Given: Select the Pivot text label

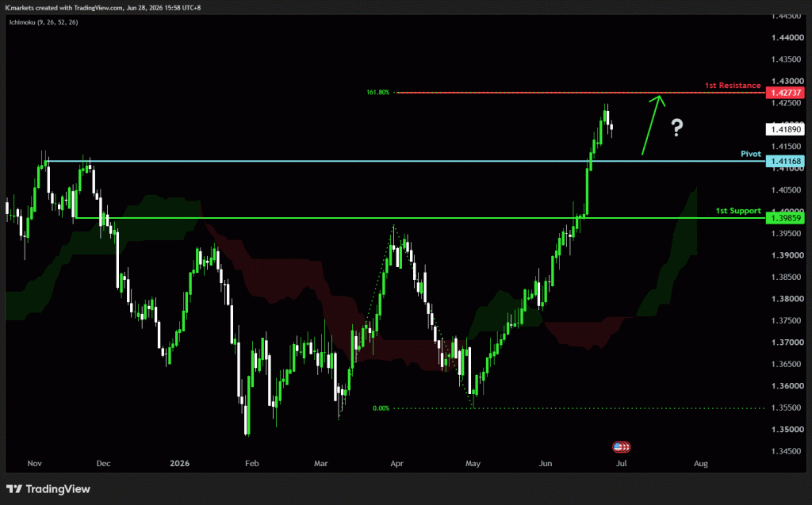Looking at the screenshot, I should [x=751, y=154].
